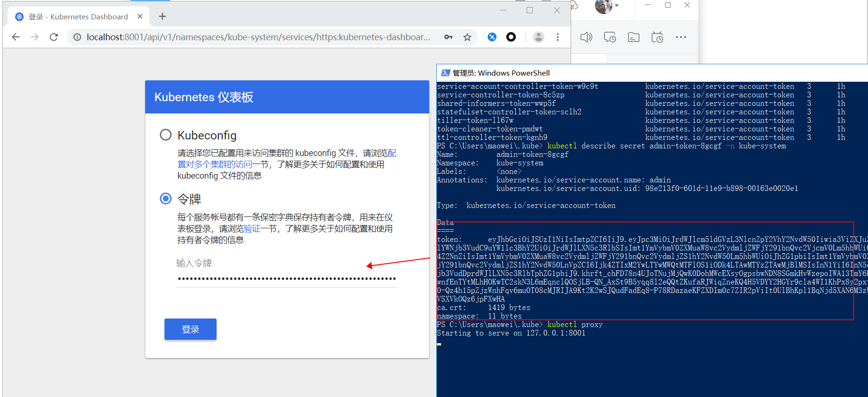
Task: Select the 登录 - Kubernetes Dashboard tab
Action: click(x=78, y=17)
